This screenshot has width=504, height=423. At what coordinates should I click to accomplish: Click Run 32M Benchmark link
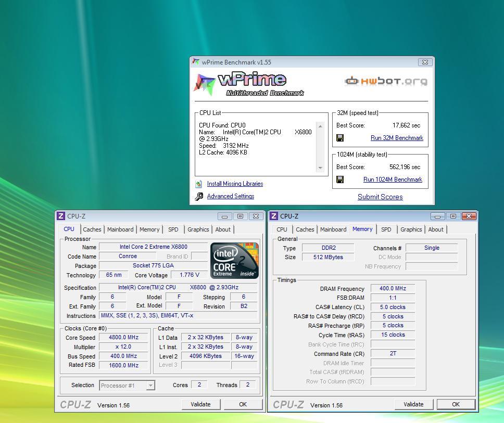click(397, 138)
